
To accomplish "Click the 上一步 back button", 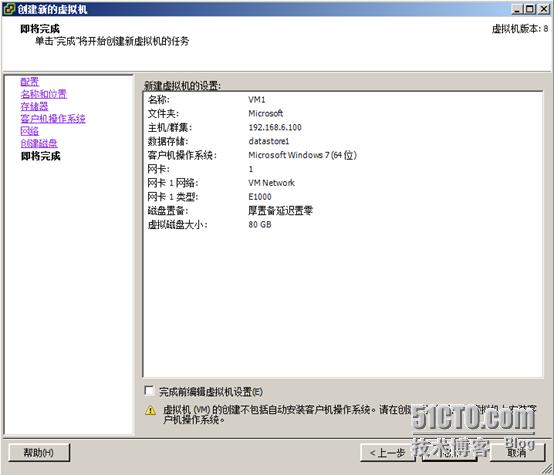I will (x=388, y=453).
